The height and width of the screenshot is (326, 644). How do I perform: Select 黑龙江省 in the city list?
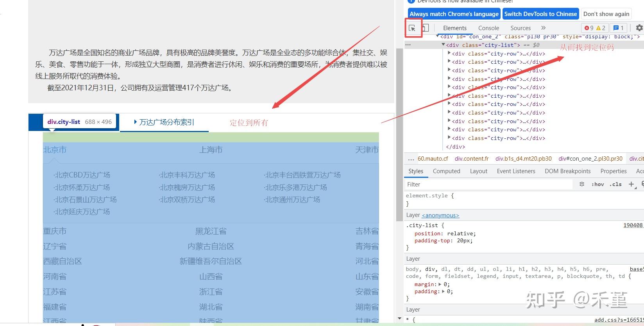(211, 231)
